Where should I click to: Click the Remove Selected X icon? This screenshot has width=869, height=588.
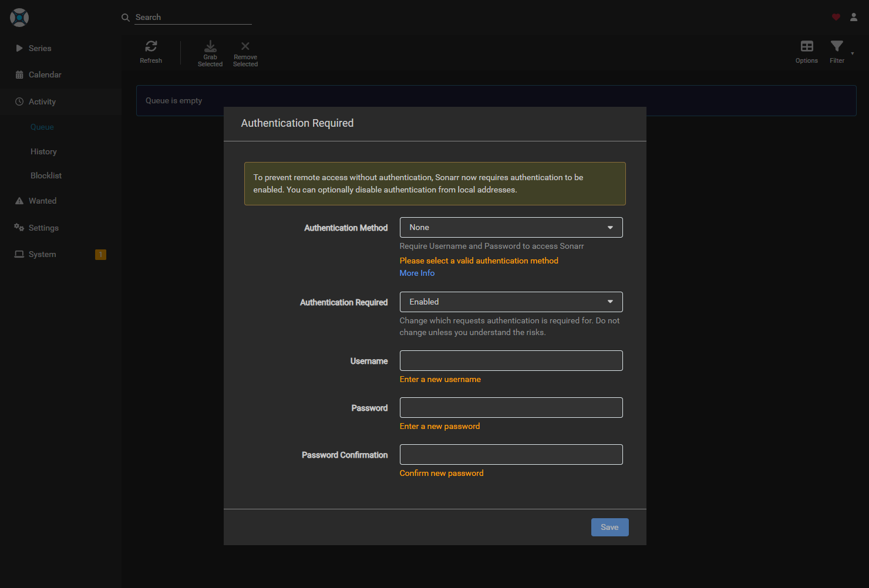pos(245,46)
